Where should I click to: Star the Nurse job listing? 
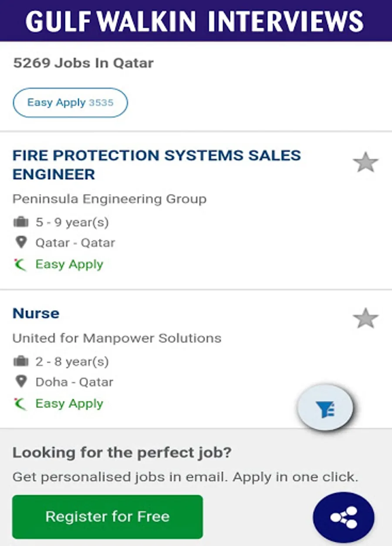tap(365, 318)
